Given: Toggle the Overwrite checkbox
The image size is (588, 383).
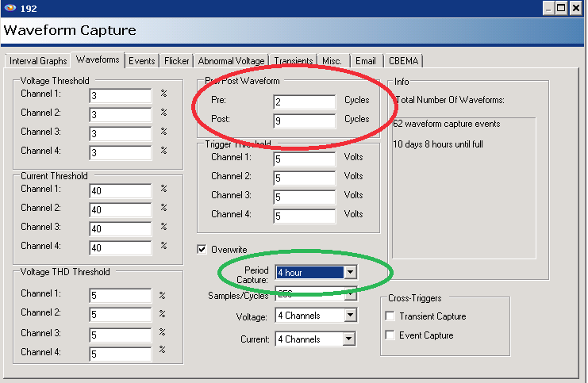Looking at the screenshot, I should coord(202,249).
